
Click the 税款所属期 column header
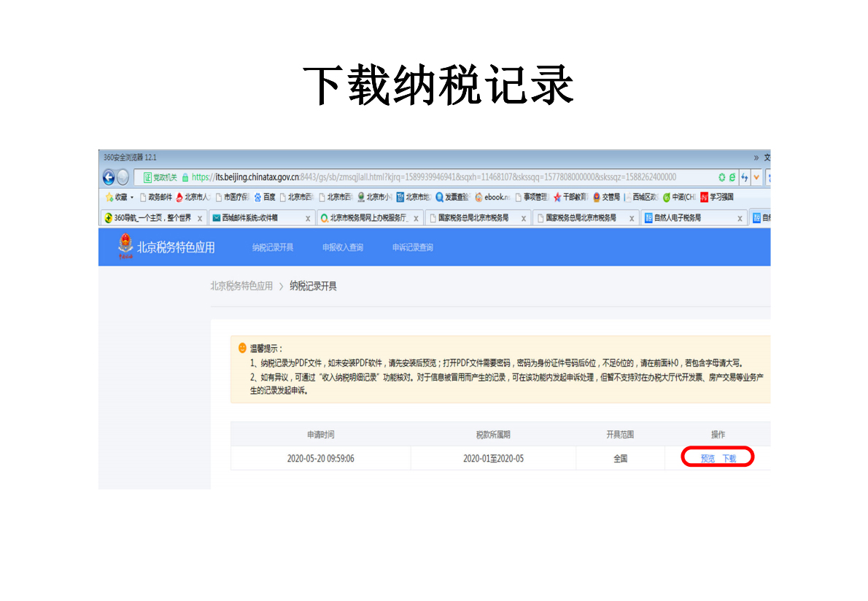493,435
